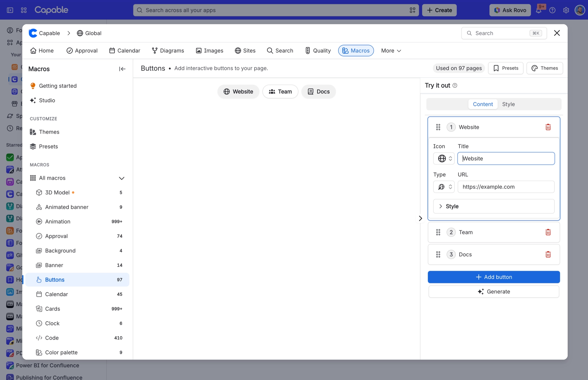Open Ask Rovo
This screenshot has height=380, width=588.
click(x=510, y=10)
